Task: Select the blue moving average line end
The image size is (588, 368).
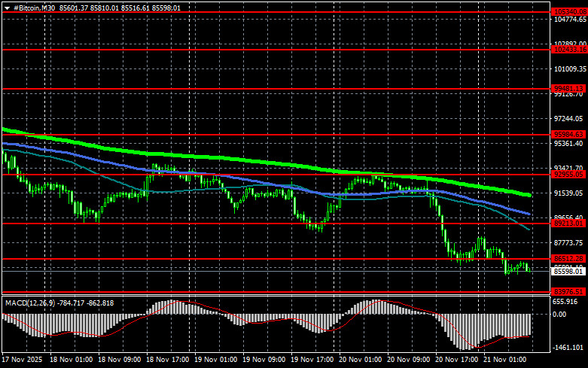Action: click(529, 214)
